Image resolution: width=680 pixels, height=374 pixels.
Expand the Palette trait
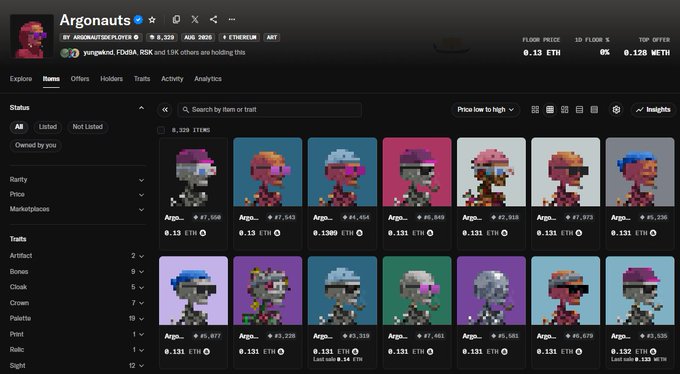(77, 318)
